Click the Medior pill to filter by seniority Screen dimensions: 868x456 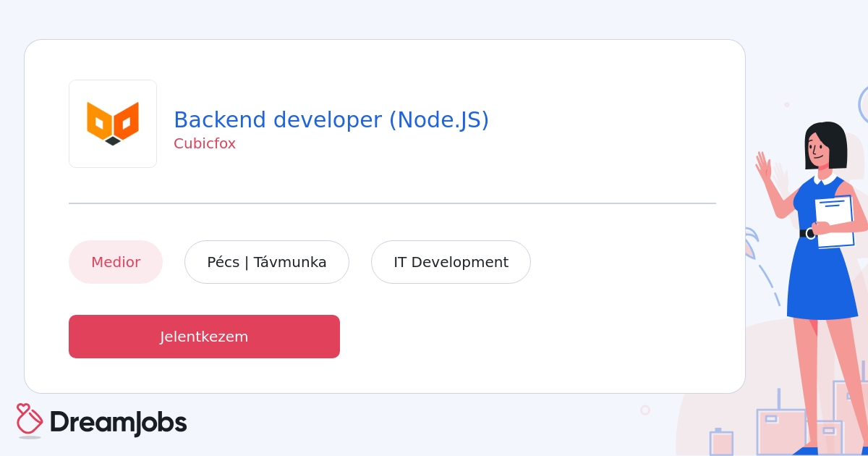116,262
